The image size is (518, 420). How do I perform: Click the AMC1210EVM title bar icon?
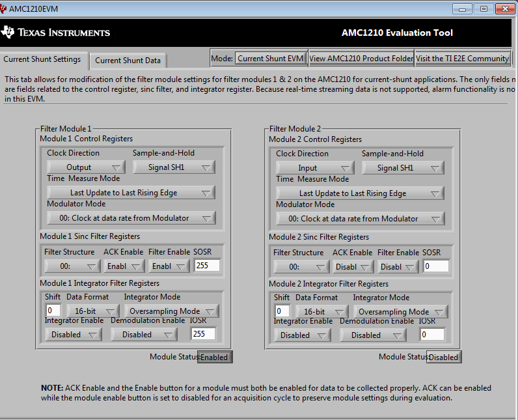[x=3, y=8]
